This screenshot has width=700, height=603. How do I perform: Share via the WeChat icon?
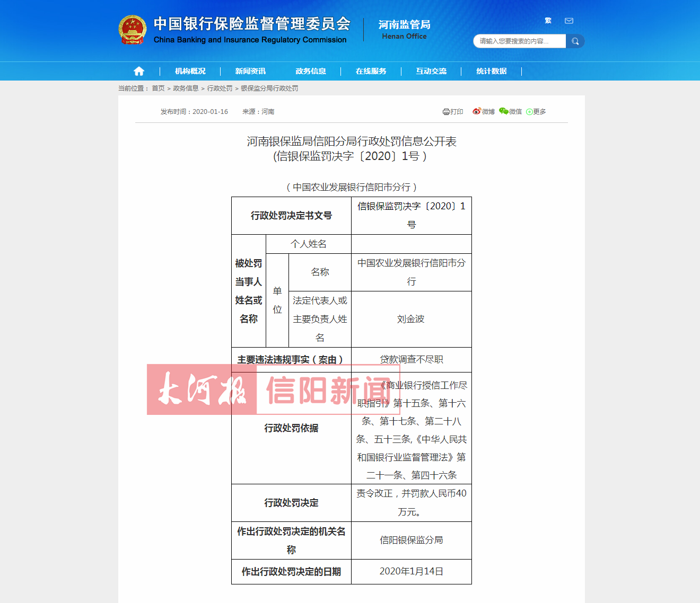click(504, 111)
